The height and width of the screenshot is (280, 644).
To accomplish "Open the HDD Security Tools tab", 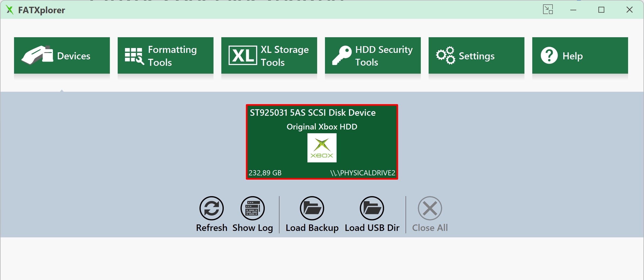I will pos(373,56).
